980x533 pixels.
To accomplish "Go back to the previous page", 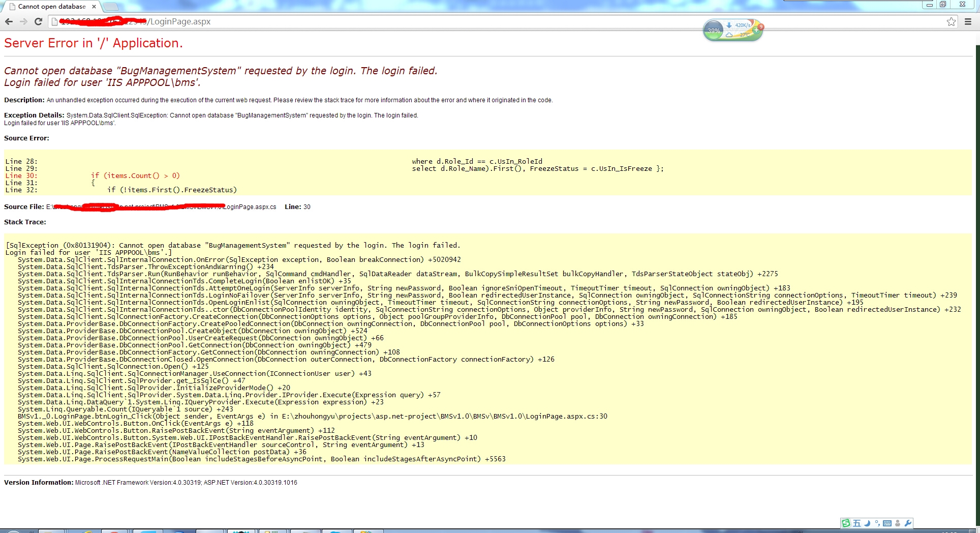I will pos(9,21).
